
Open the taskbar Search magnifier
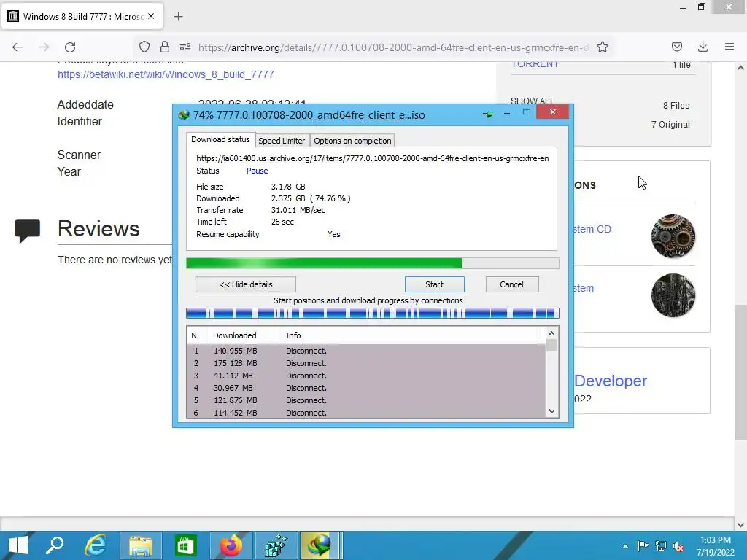click(x=55, y=545)
